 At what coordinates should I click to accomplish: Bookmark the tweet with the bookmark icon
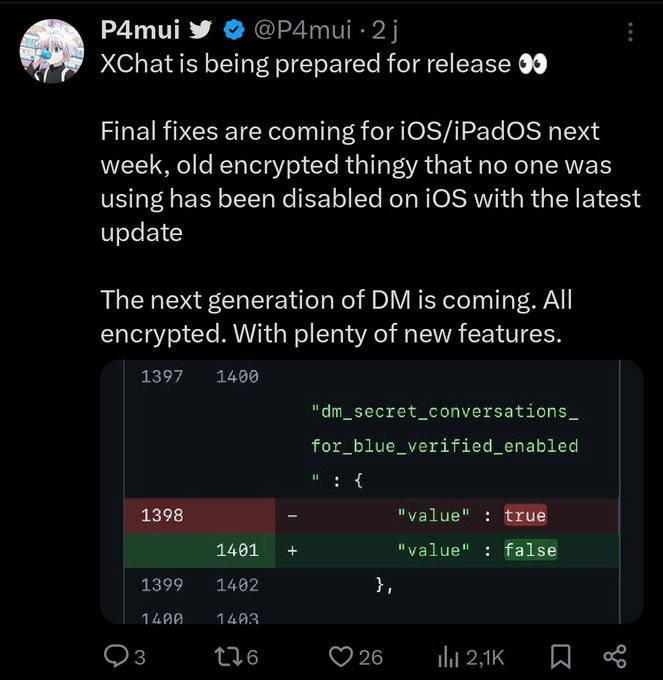click(x=560, y=657)
